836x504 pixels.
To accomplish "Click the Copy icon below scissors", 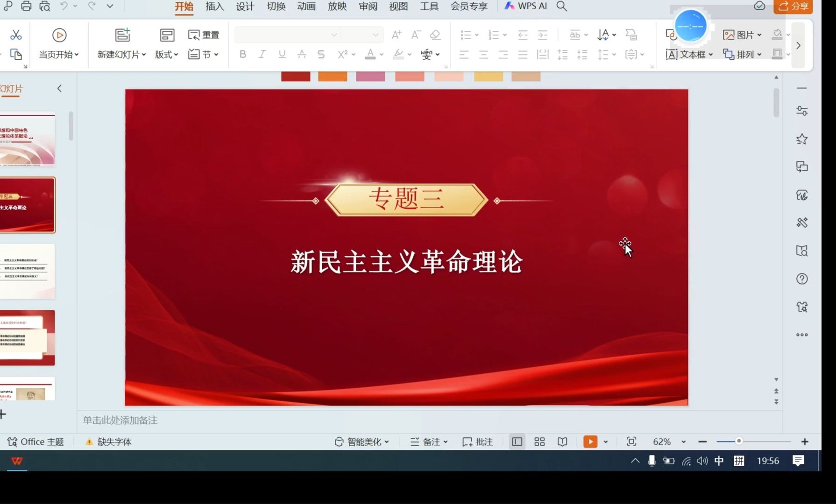I will coord(16,55).
